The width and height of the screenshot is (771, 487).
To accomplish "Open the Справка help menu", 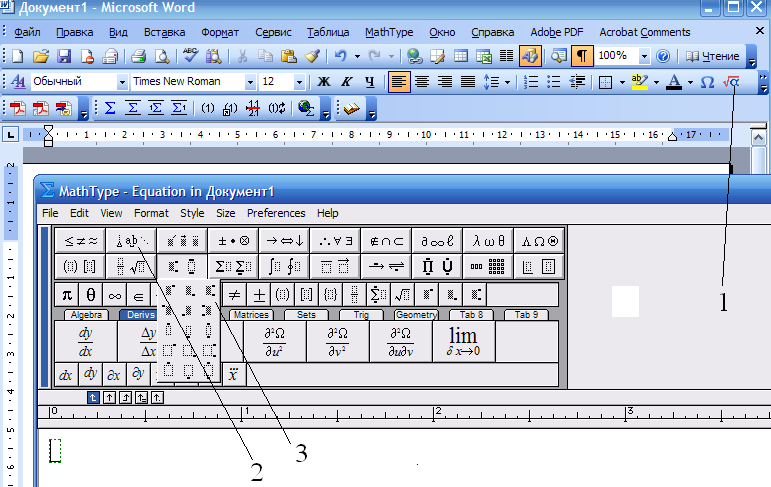I will tap(493, 32).
